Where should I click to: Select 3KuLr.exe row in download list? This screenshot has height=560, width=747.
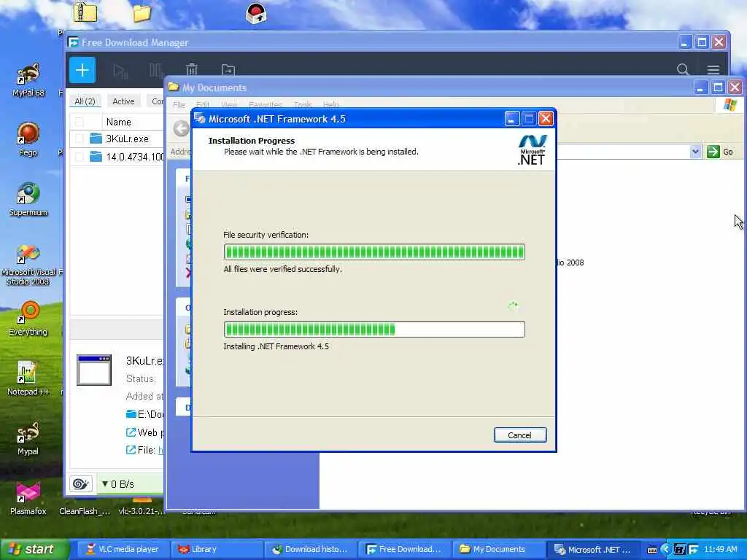[x=117, y=139]
